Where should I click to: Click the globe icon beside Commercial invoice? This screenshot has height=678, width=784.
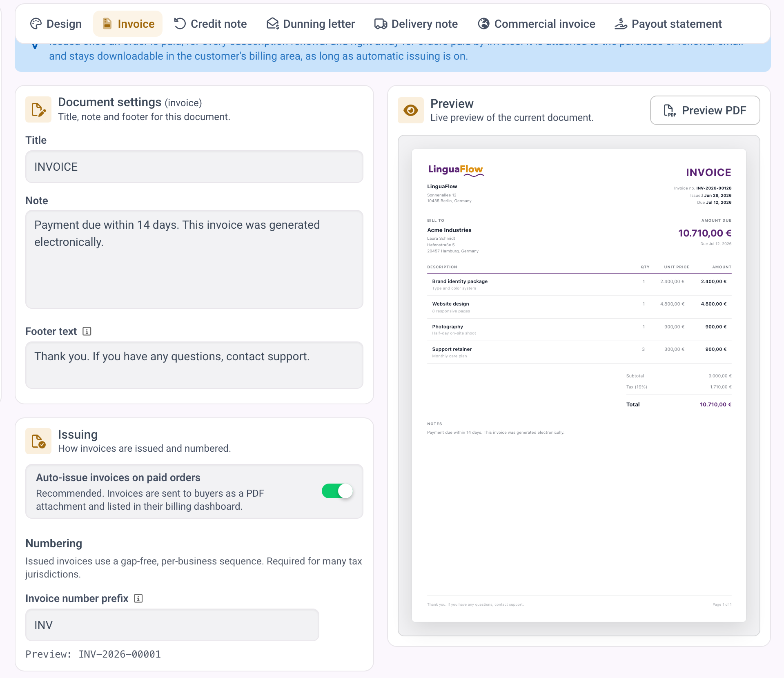[x=484, y=24]
